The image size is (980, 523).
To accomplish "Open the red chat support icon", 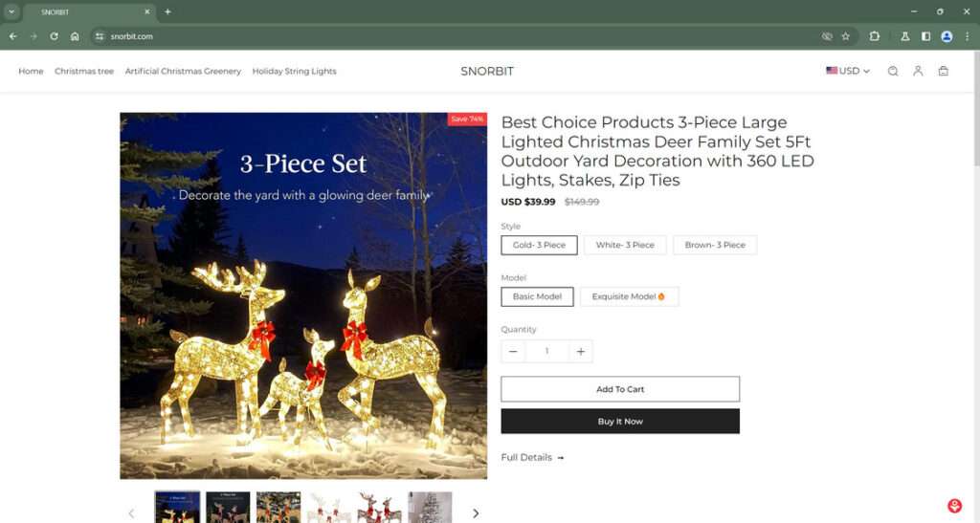I will 954,506.
